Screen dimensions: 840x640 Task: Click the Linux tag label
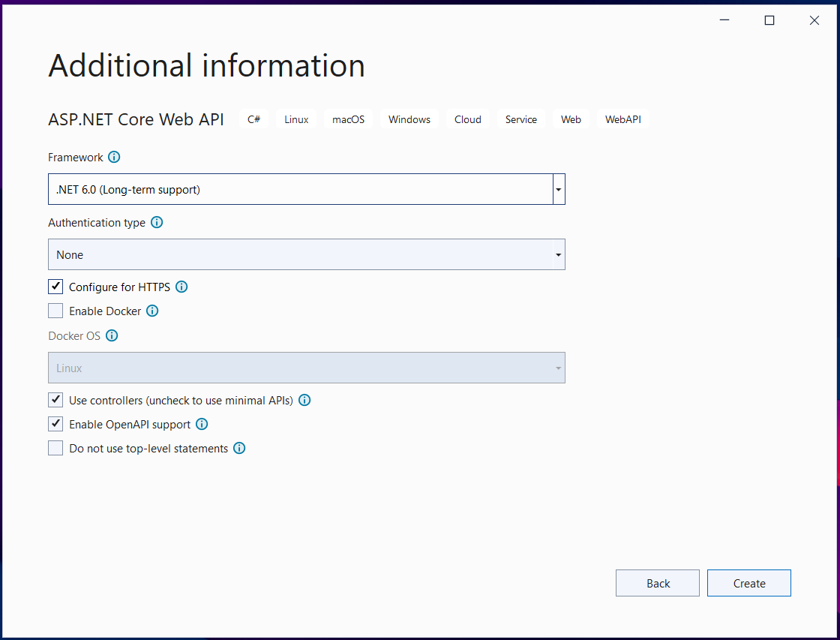296,119
